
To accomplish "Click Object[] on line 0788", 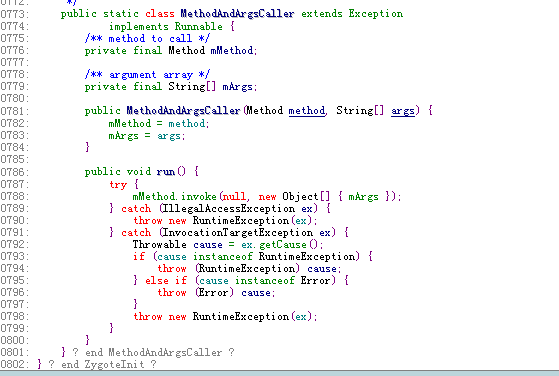I will point(306,196).
